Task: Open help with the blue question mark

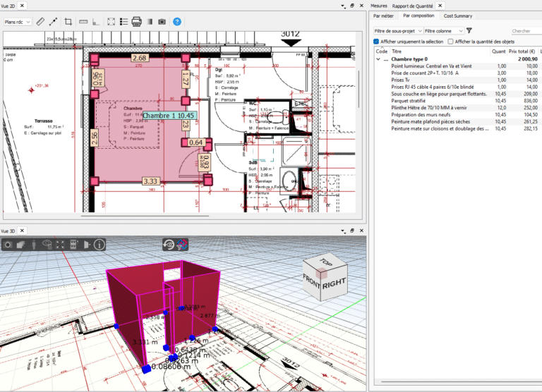Action: point(177,22)
